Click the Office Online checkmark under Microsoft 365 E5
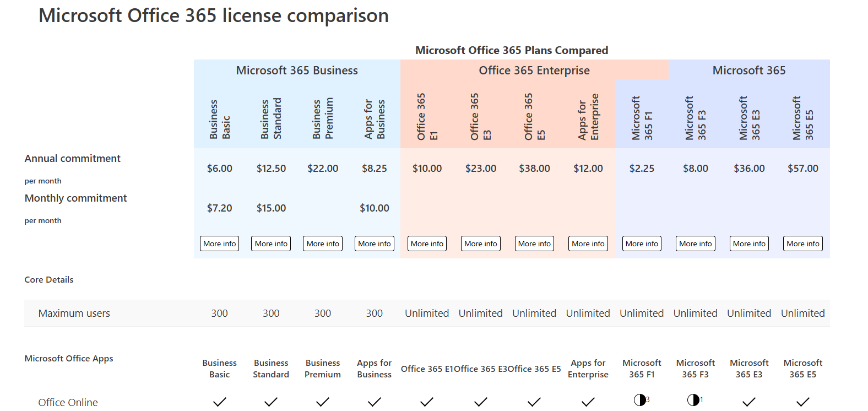 click(803, 402)
